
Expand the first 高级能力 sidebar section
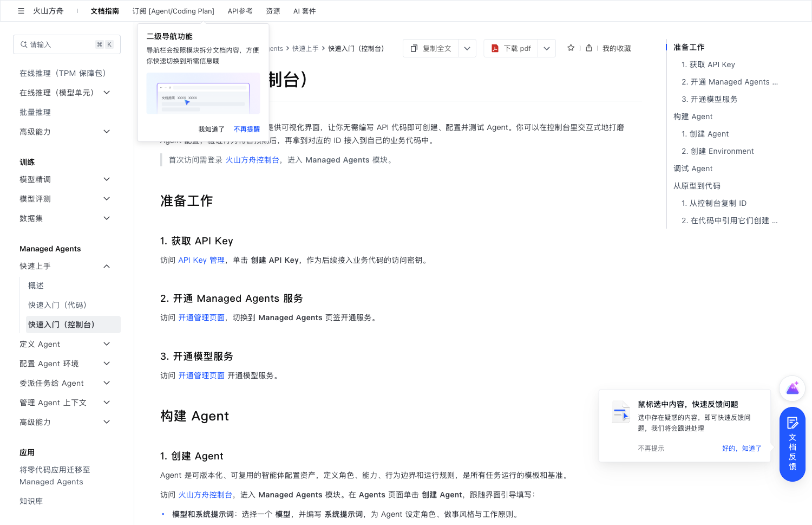pos(107,132)
